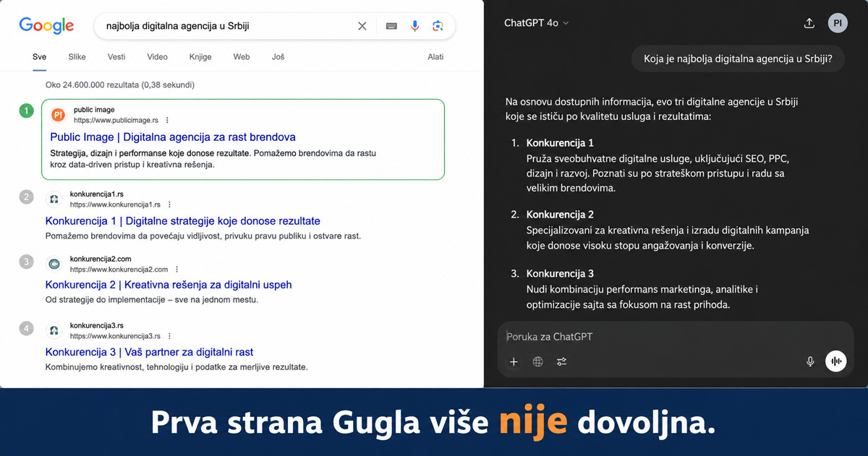Click 'Konkurencija 1' heading in ChatGPT answer
The height and width of the screenshot is (456, 868).
pos(560,143)
